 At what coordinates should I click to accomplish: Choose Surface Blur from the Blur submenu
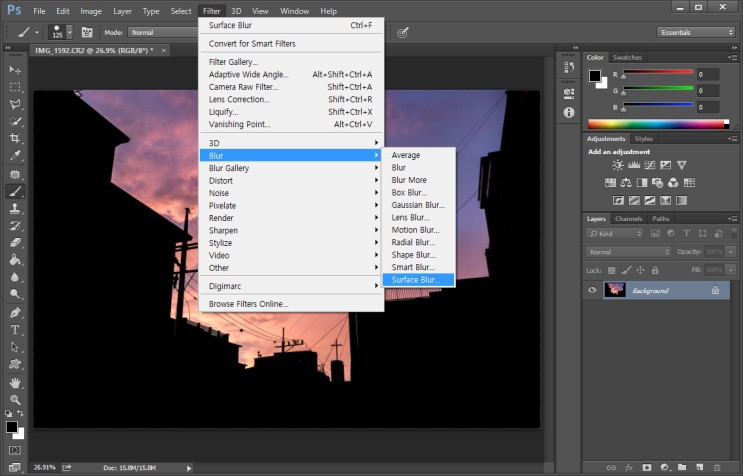tap(418, 280)
